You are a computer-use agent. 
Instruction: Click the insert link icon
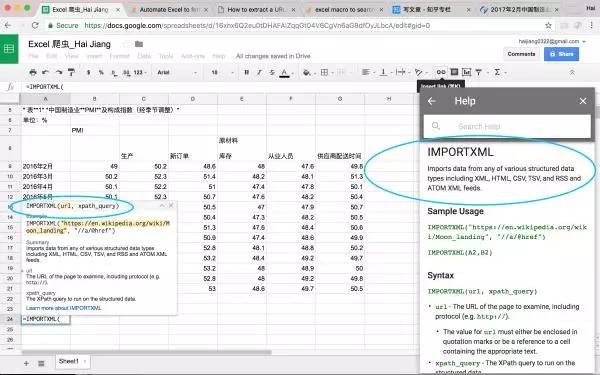coord(441,72)
